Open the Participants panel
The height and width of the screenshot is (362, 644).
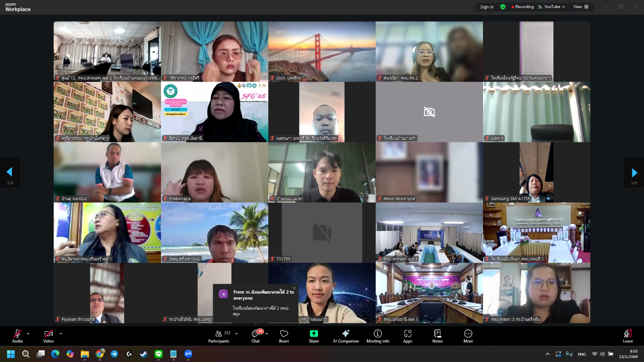pos(219,336)
